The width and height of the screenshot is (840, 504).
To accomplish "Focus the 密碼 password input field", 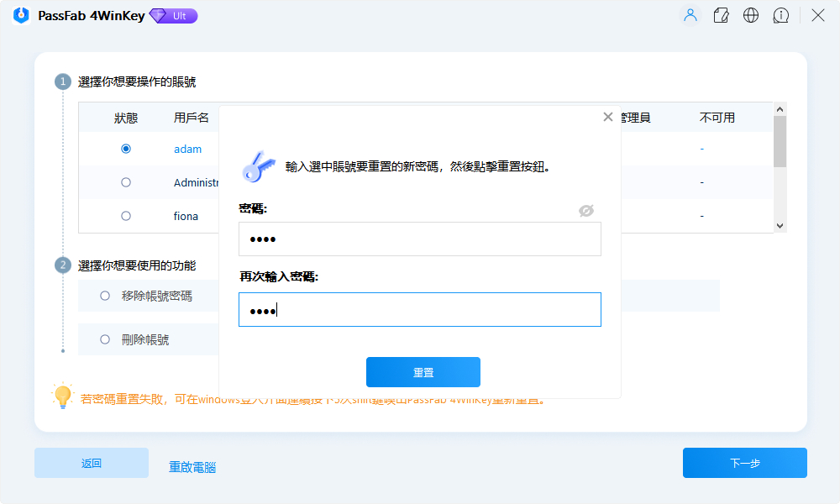I will (420, 239).
